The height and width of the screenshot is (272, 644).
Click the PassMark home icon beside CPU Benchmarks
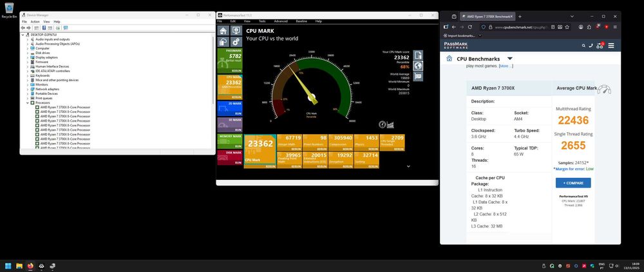point(450,59)
